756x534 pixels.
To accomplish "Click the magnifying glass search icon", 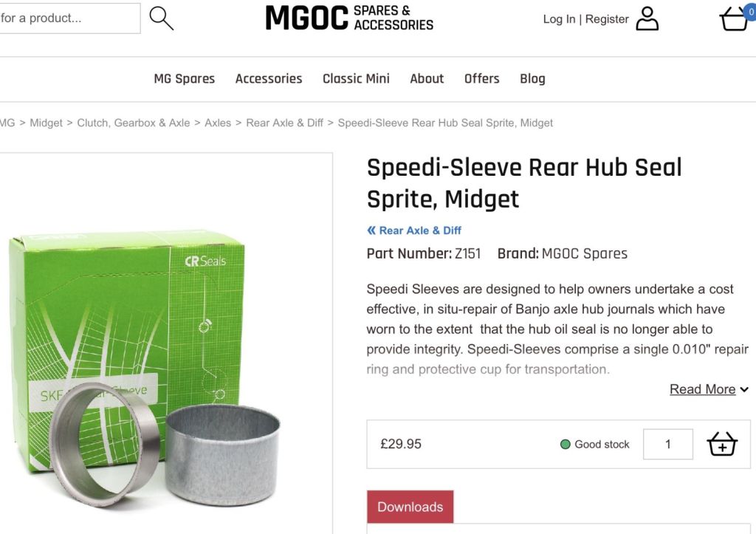I will [x=162, y=18].
